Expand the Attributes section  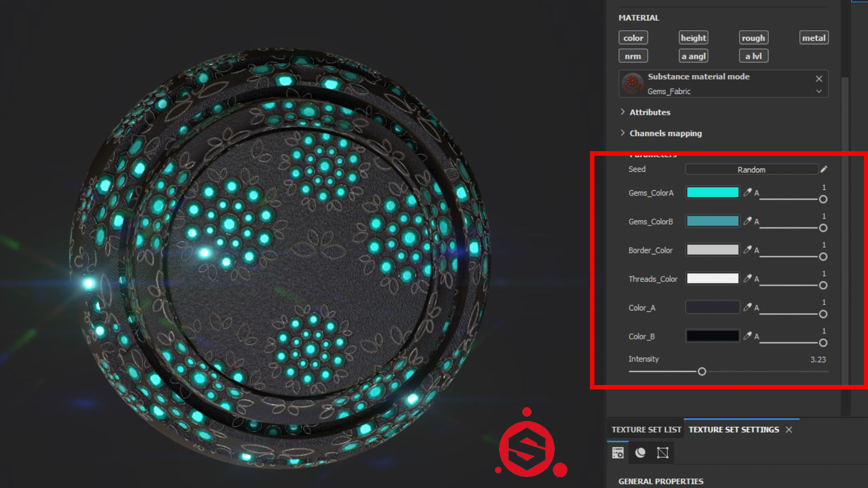(650, 112)
